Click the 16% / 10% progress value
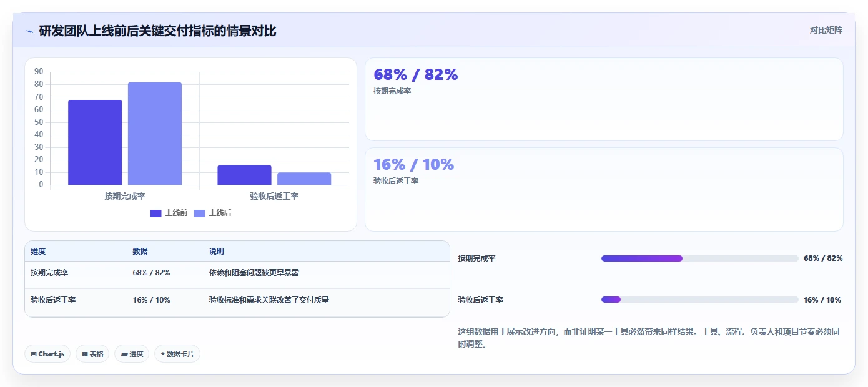868x387 pixels. (822, 300)
